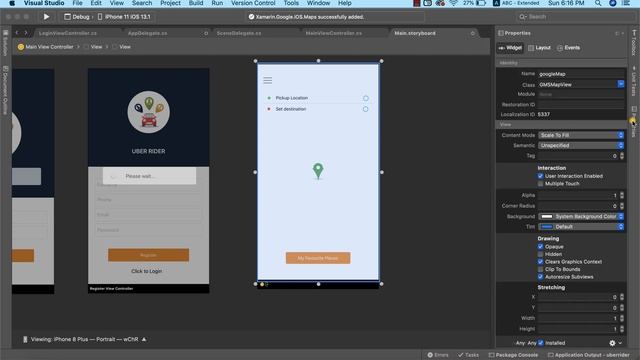Image resolution: width=640 pixels, height=360 pixels.
Task: Open the Errors pad in the status bar
Action: 438,355
